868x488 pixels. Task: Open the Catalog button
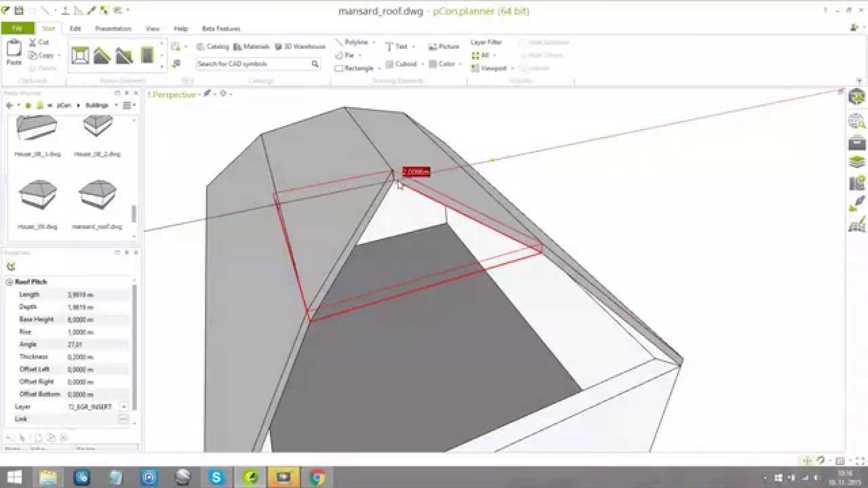[212, 47]
